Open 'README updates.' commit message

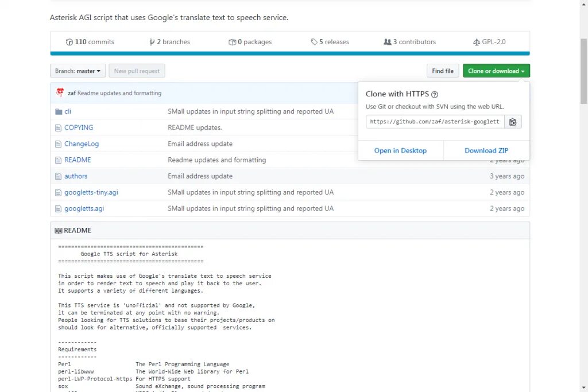point(195,128)
